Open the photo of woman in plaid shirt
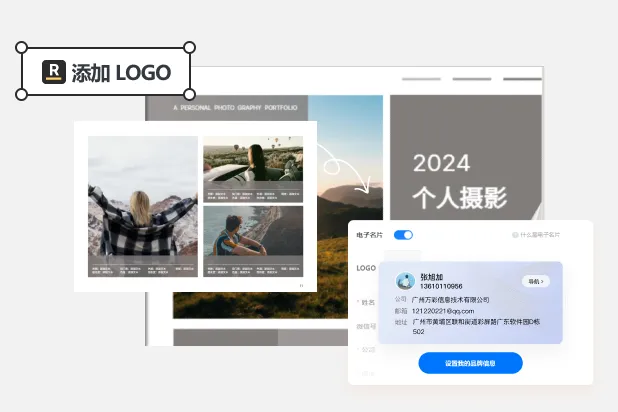The height and width of the screenshot is (412, 618). [143, 206]
